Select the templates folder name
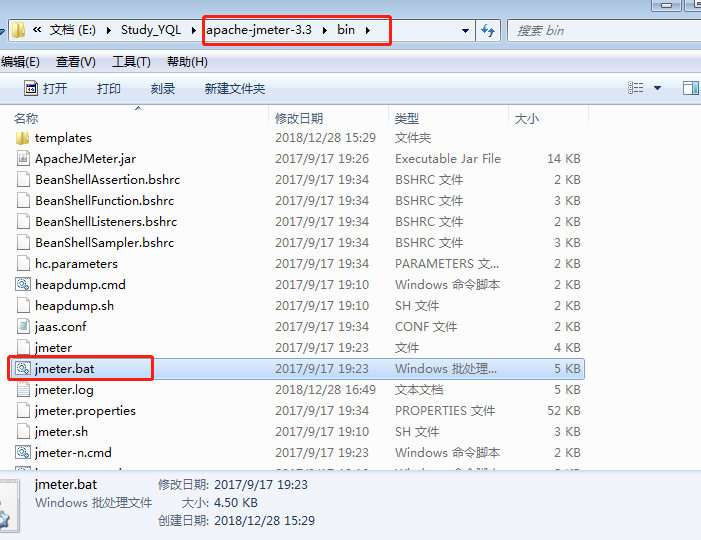This screenshot has height=540, width=701. pos(63,138)
